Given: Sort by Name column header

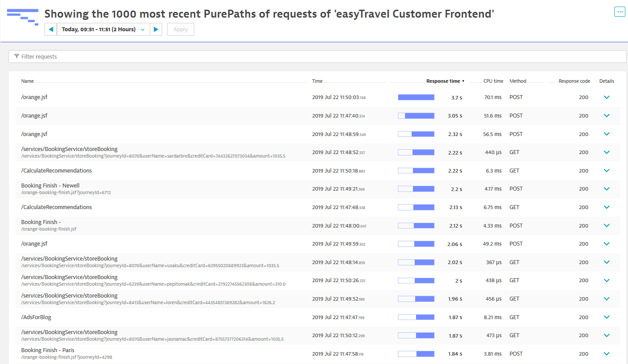Looking at the screenshot, I should pyautogui.click(x=27, y=81).
